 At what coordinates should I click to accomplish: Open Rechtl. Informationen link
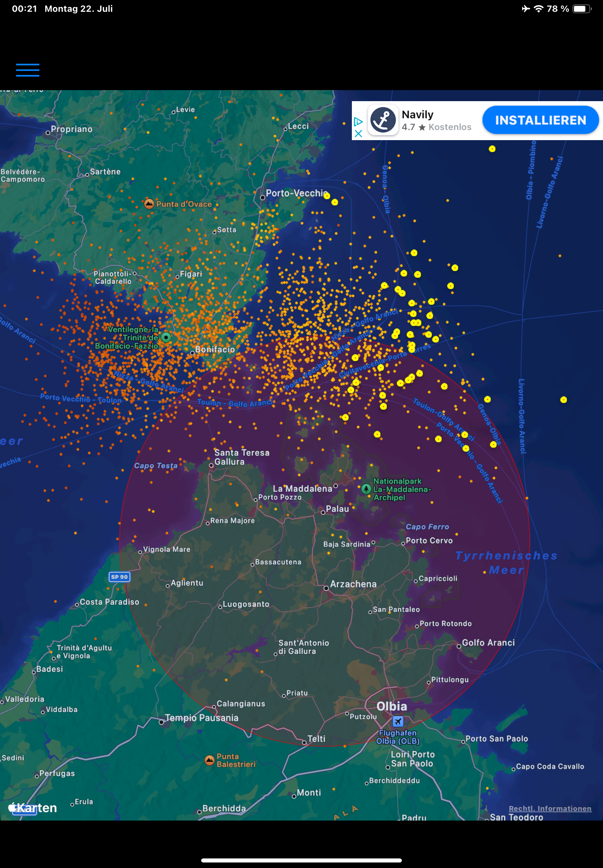(x=550, y=808)
